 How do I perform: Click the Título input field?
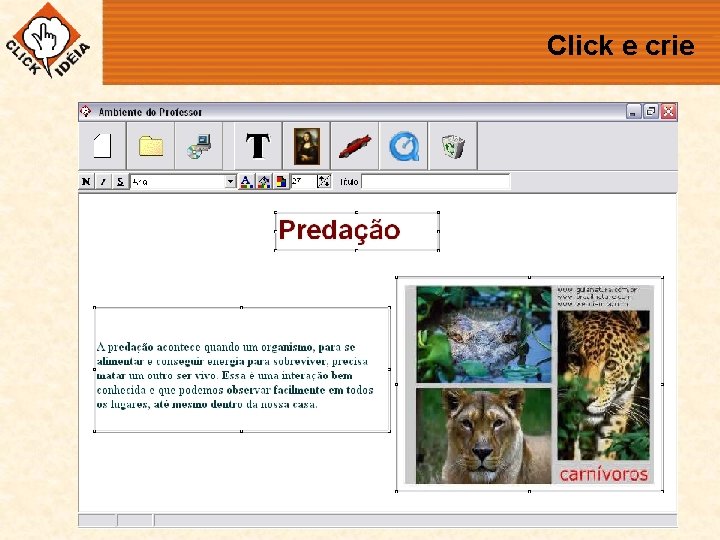pos(435,181)
